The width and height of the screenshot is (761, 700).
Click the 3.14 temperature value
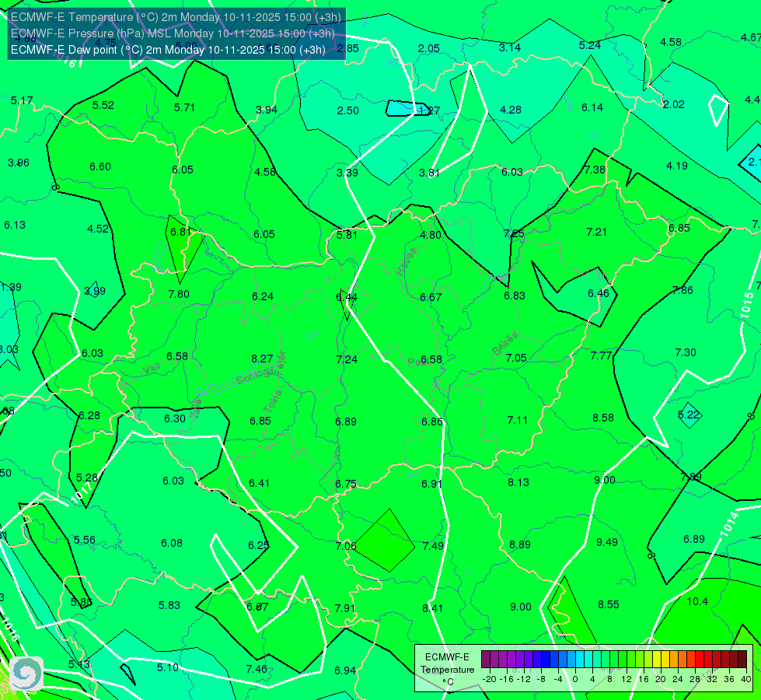pos(510,47)
